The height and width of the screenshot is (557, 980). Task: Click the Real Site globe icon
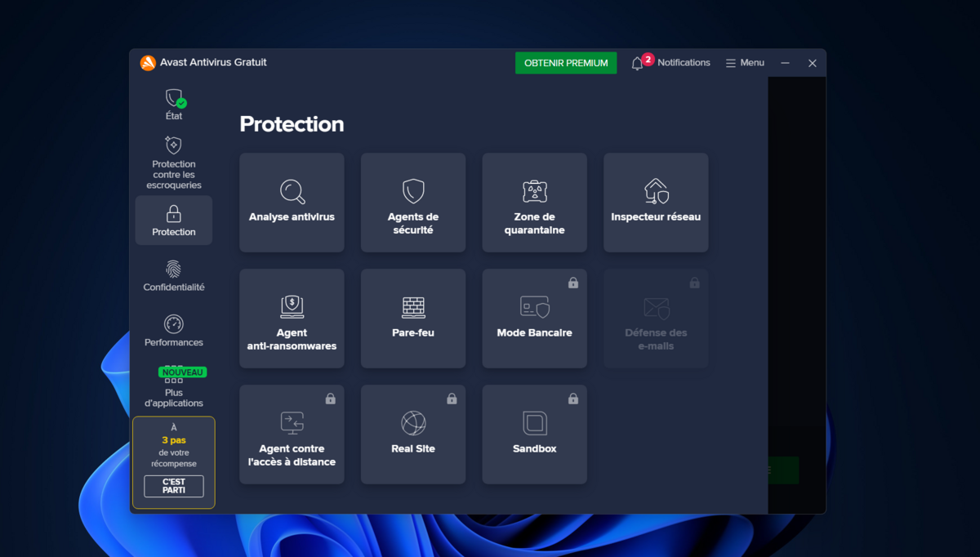click(x=413, y=423)
